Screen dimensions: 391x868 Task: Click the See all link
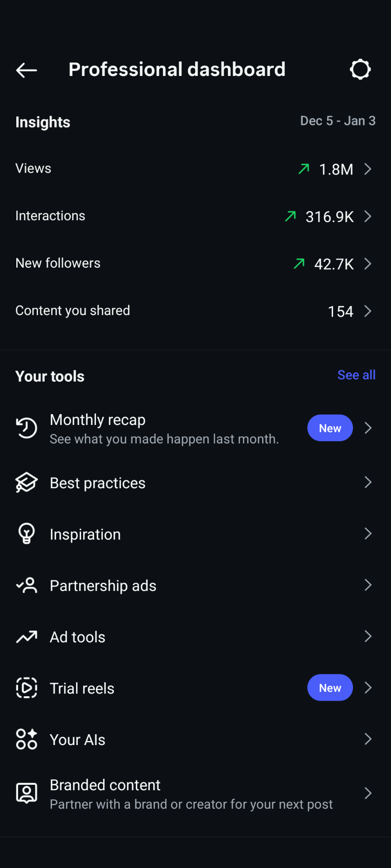[356, 375]
